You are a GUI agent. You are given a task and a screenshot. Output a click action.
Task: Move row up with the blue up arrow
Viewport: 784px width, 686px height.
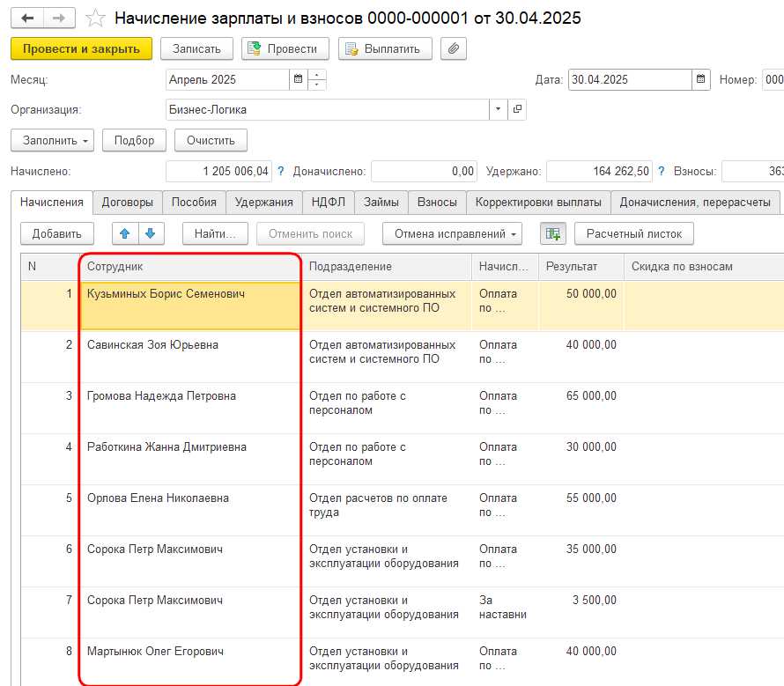[125, 233]
